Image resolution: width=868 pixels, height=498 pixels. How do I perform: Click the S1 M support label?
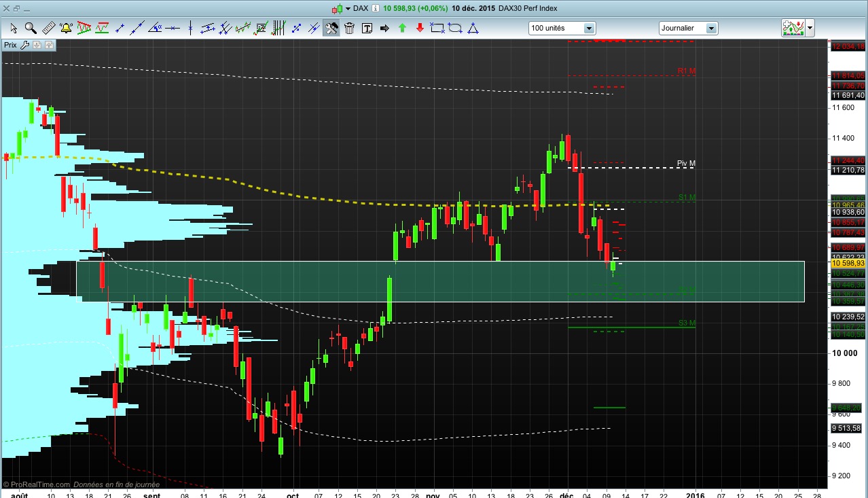pos(687,197)
